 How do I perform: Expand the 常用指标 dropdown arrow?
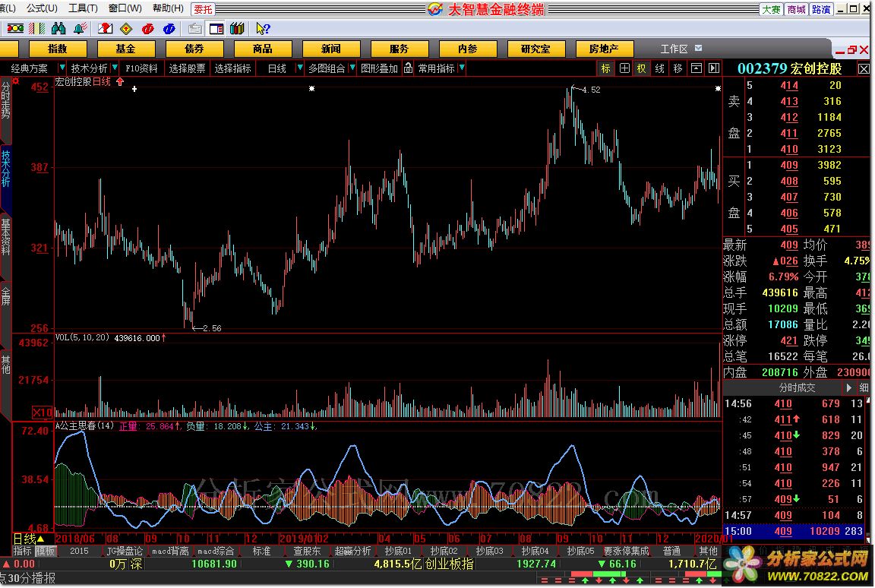[462, 68]
